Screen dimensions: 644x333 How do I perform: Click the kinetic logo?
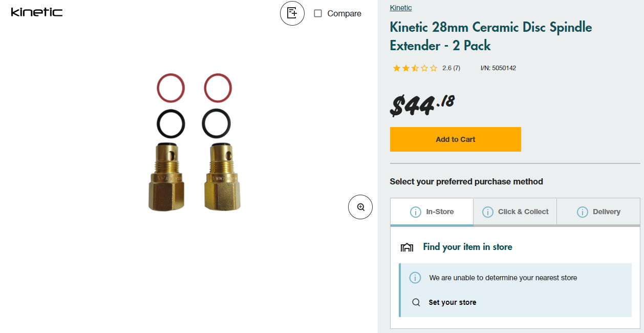(36, 12)
